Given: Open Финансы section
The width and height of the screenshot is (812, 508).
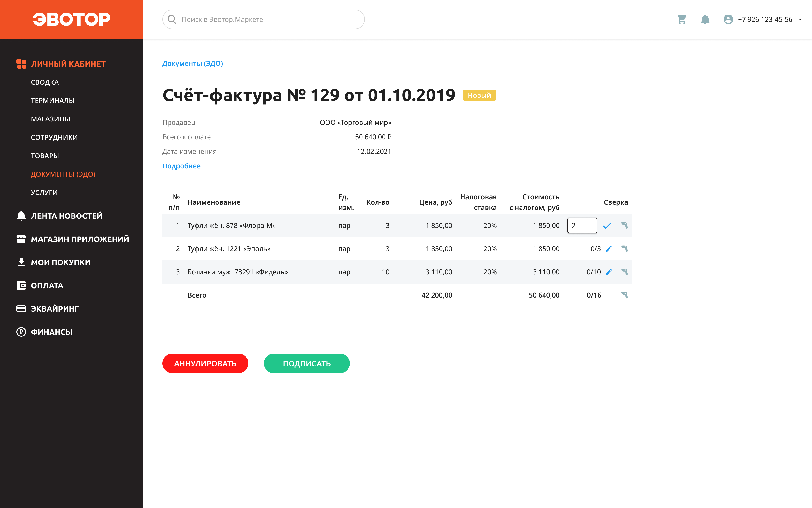Looking at the screenshot, I should pyautogui.click(x=52, y=332).
